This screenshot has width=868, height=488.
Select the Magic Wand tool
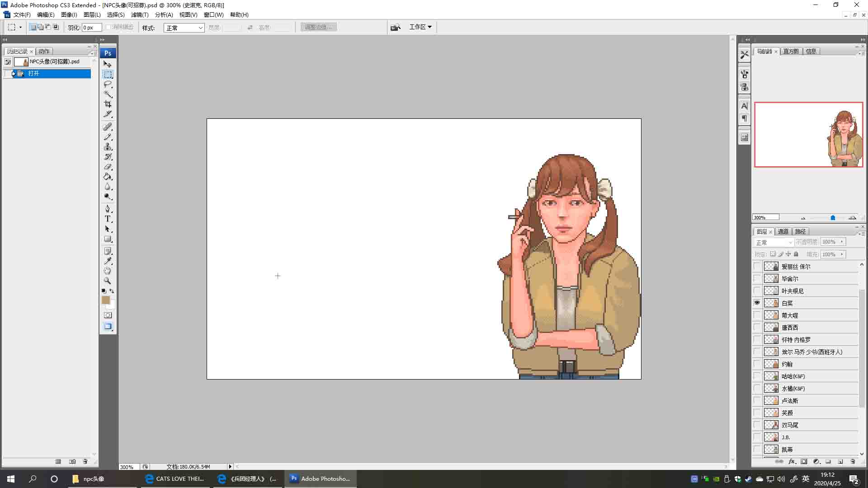[x=108, y=94]
